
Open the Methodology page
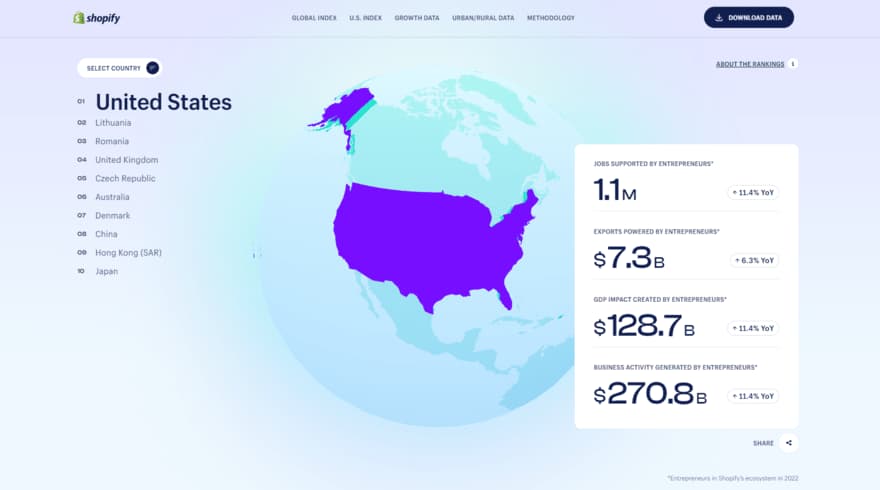click(x=551, y=18)
